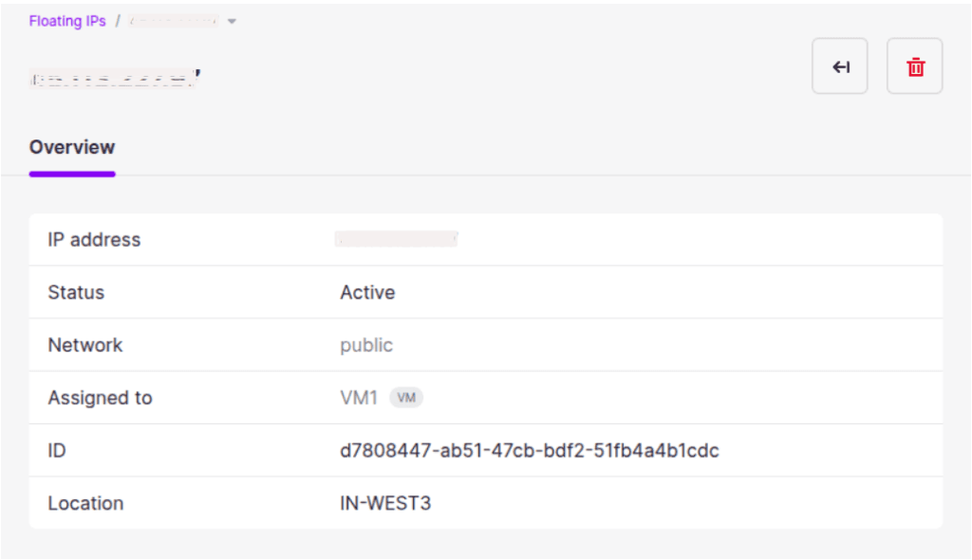Click the Status row label
This screenshot has height=560, width=972.
76,292
